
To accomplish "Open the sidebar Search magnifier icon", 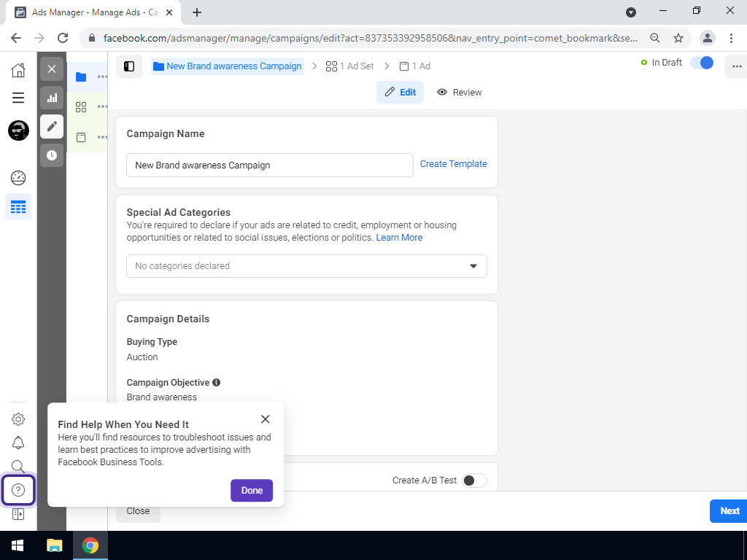I will 18,466.
